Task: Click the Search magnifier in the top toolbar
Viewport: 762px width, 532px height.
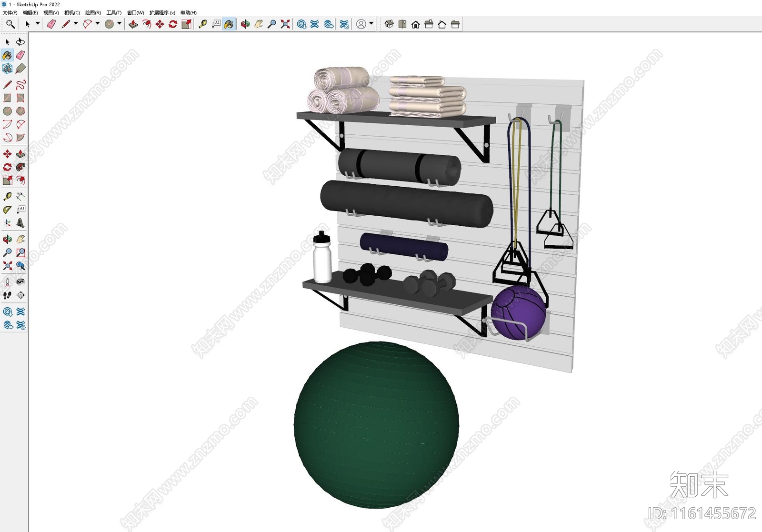Action: pyautogui.click(x=10, y=24)
